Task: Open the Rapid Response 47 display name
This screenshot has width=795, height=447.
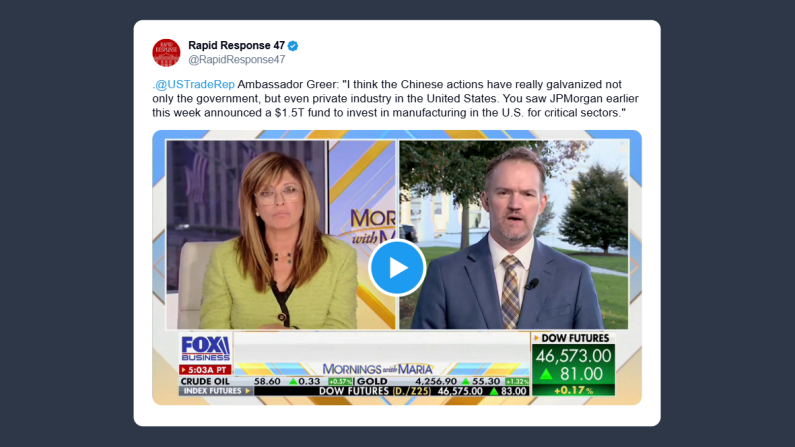Action: (236, 46)
